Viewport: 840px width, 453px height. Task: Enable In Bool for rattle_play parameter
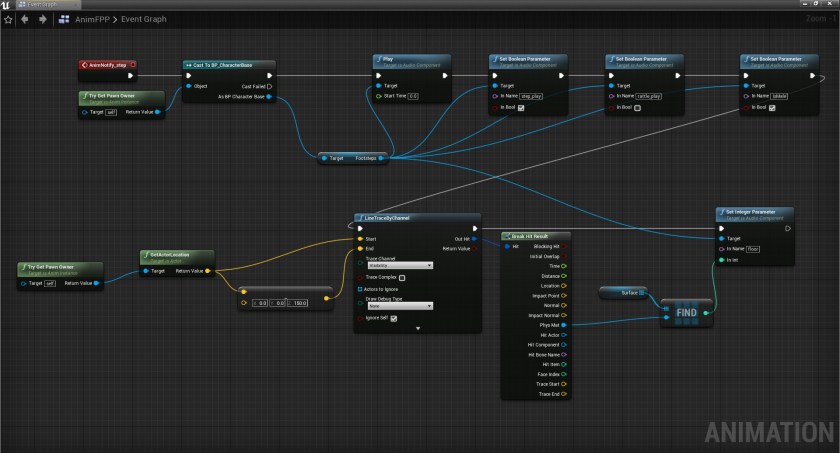pyautogui.click(x=637, y=107)
